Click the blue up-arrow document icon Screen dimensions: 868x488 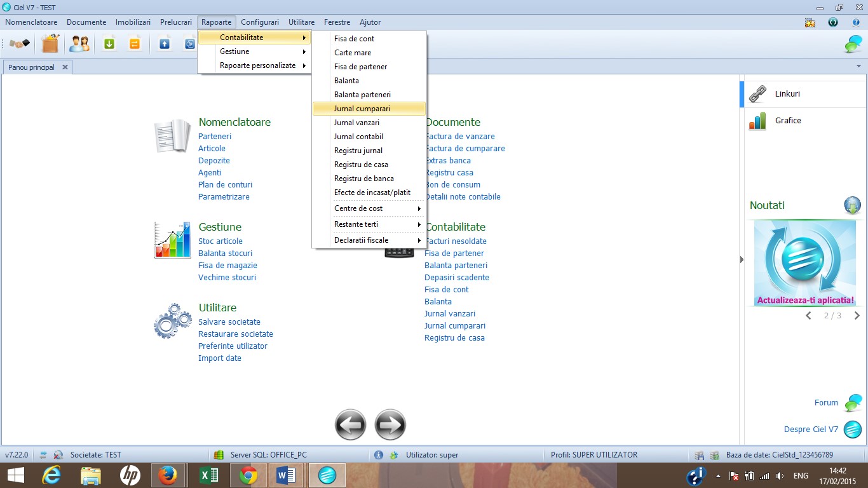point(165,44)
